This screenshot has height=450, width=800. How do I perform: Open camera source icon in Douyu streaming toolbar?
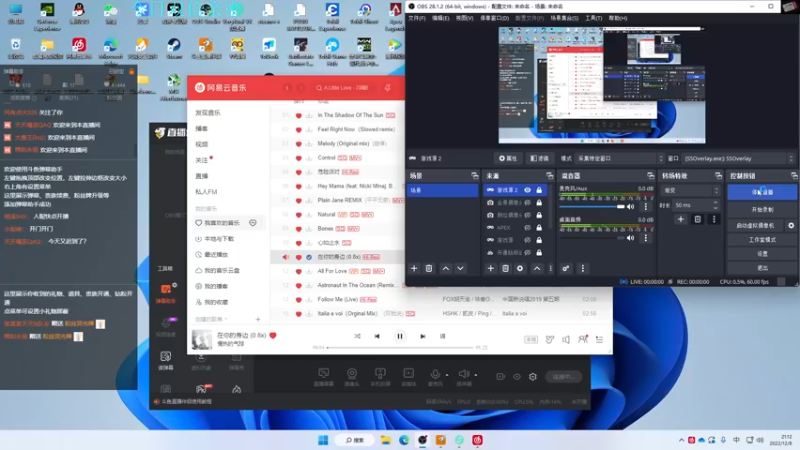pos(352,377)
